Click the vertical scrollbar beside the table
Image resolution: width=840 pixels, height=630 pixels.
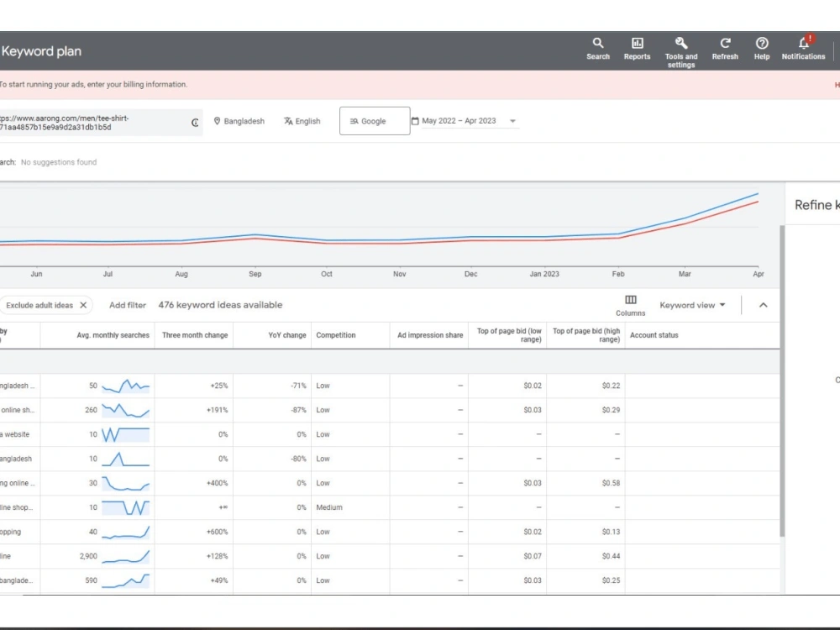(x=782, y=381)
